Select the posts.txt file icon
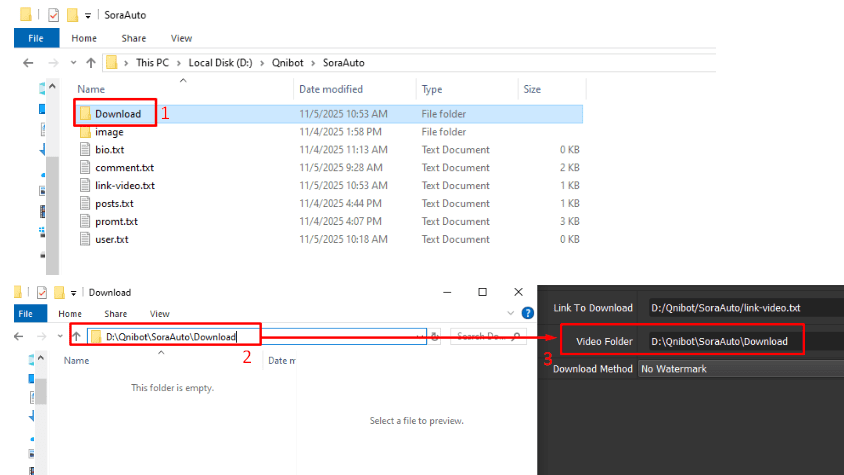844x475 pixels. point(85,204)
